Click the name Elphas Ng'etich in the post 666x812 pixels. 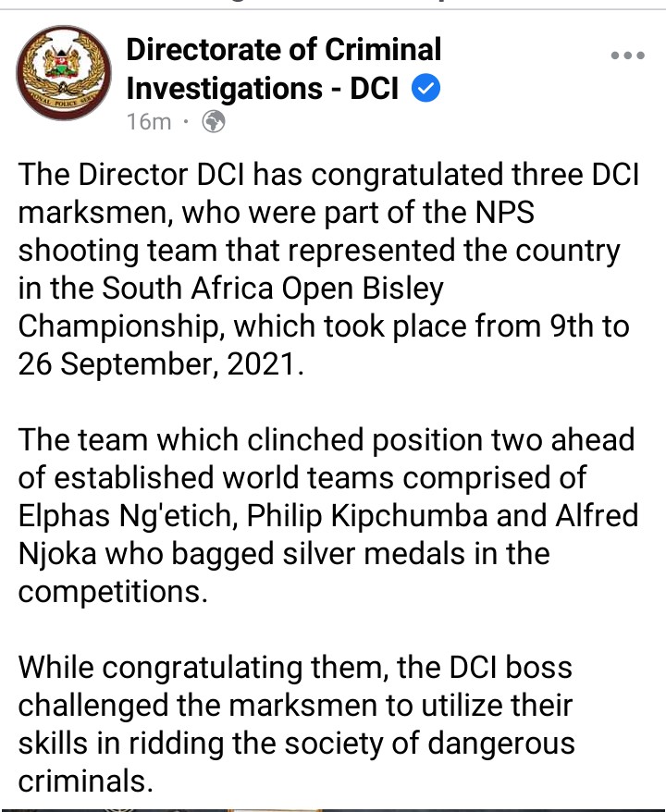coord(126,514)
